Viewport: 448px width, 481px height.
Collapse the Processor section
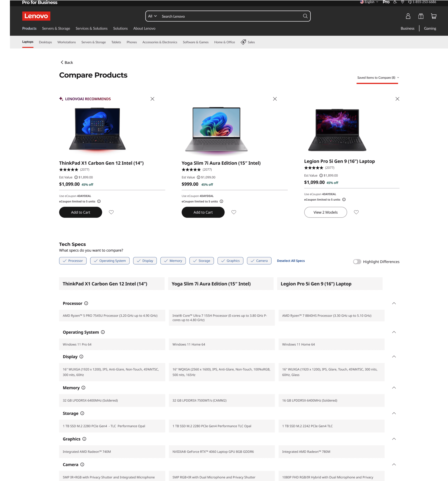pos(394,303)
